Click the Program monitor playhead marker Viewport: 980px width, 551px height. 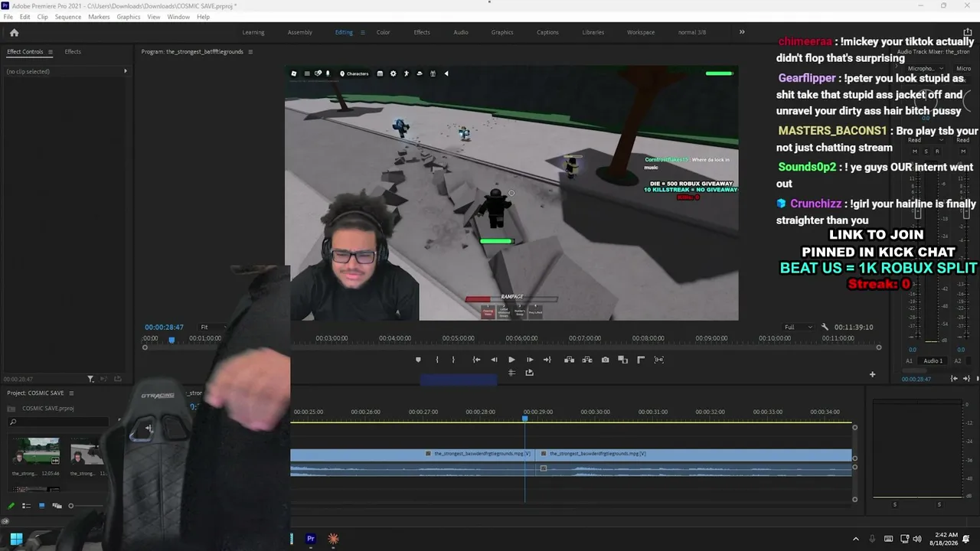(171, 339)
